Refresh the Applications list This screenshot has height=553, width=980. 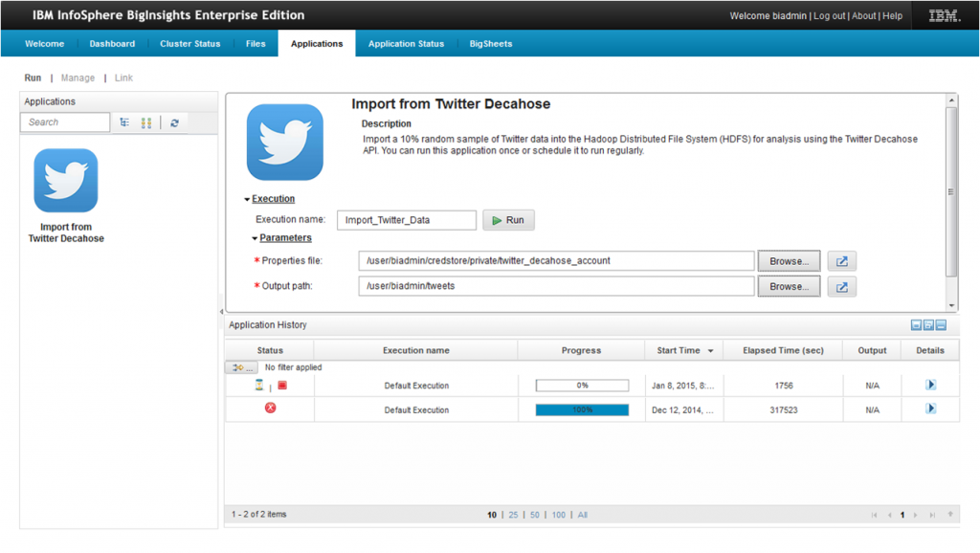pos(174,122)
